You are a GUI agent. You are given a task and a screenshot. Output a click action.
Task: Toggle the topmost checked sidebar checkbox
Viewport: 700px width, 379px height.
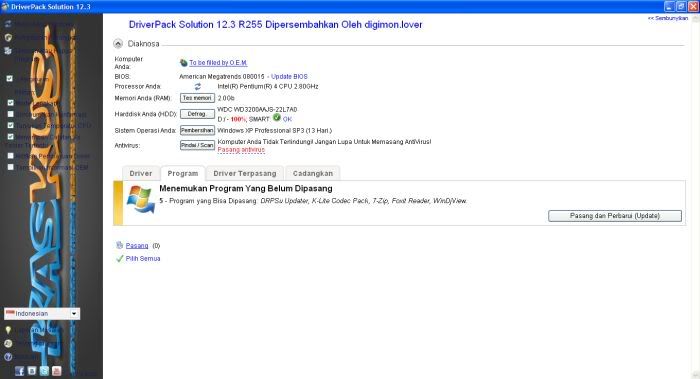pyautogui.click(x=10, y=79)
